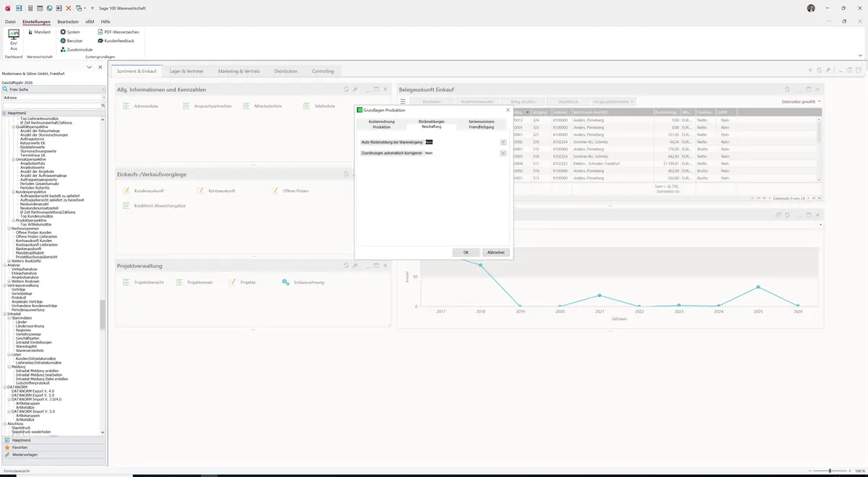The height and width of the screenshot is (477, 868).
Task: Open dropdown for Auto-Rückmeldung bei Wareneingang
Action: click(x=503, y=142)
